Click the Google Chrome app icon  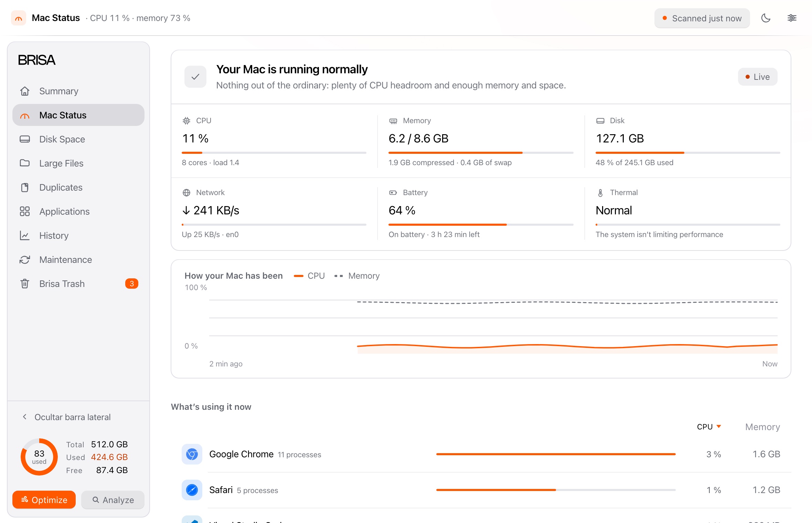192,454
